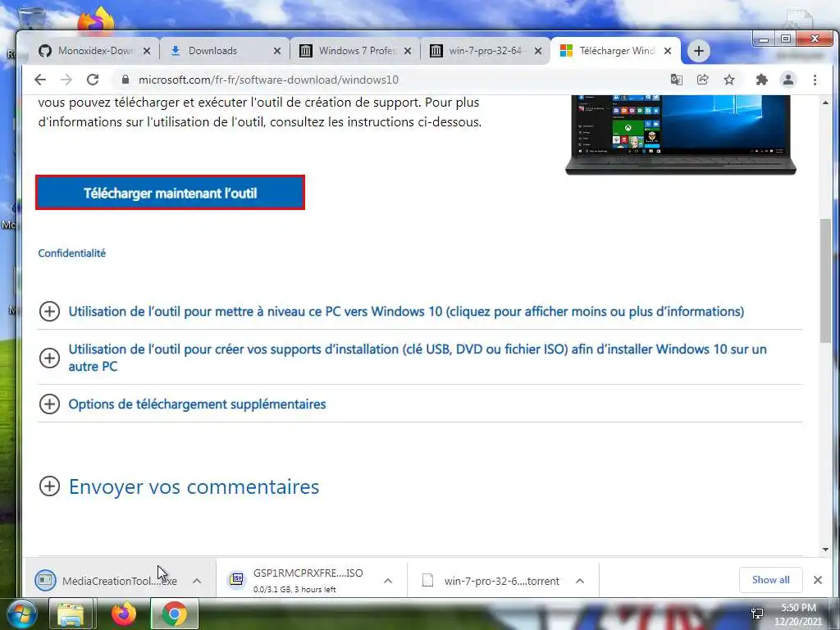The height and width of the screenshot is (630, 840).
Task: Click the lock icon in address bar
Action: (126, 80)
